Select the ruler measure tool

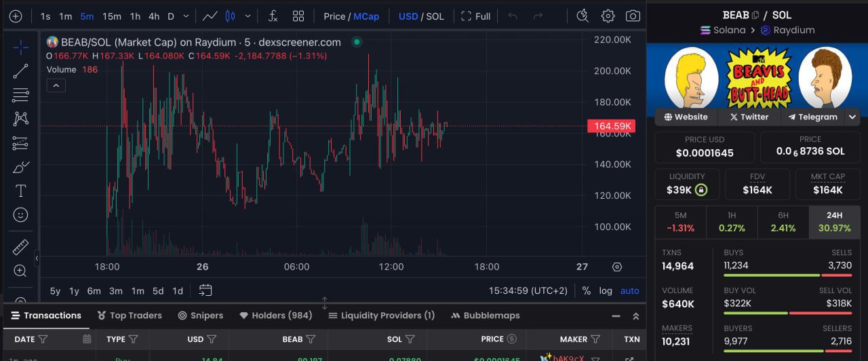pos(20,247)
